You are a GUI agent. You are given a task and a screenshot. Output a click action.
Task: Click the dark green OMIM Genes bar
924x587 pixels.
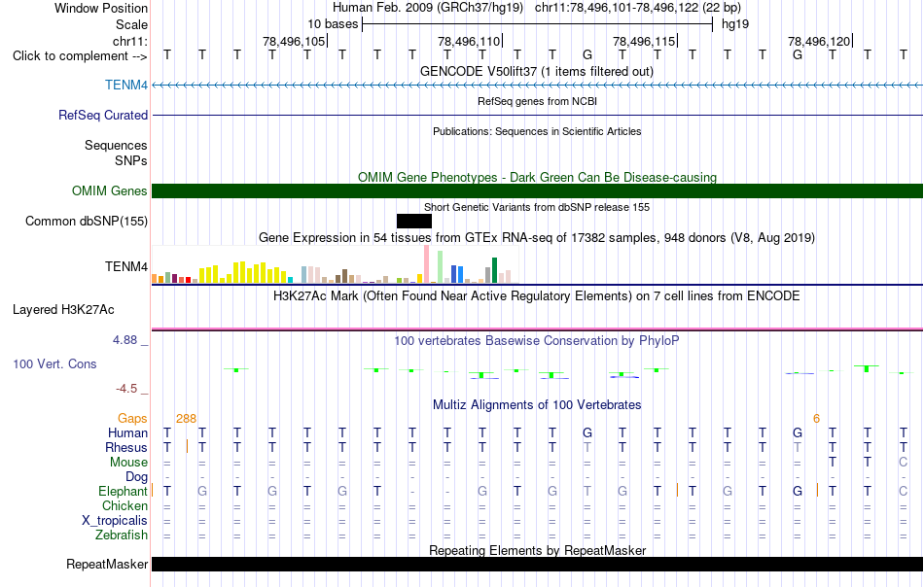[x=537, y=190]
